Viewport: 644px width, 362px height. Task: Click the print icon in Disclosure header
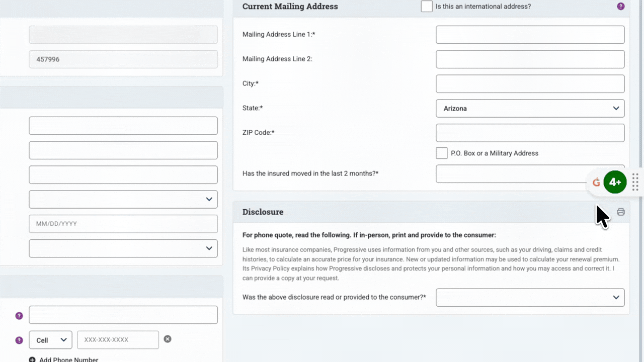click(620, 212)
